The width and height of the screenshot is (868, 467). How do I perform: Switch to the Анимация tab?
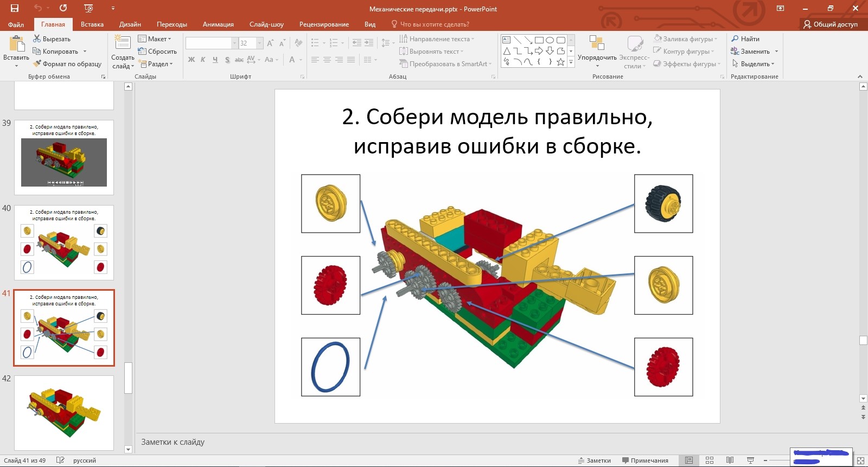click(x=218, y=24)
